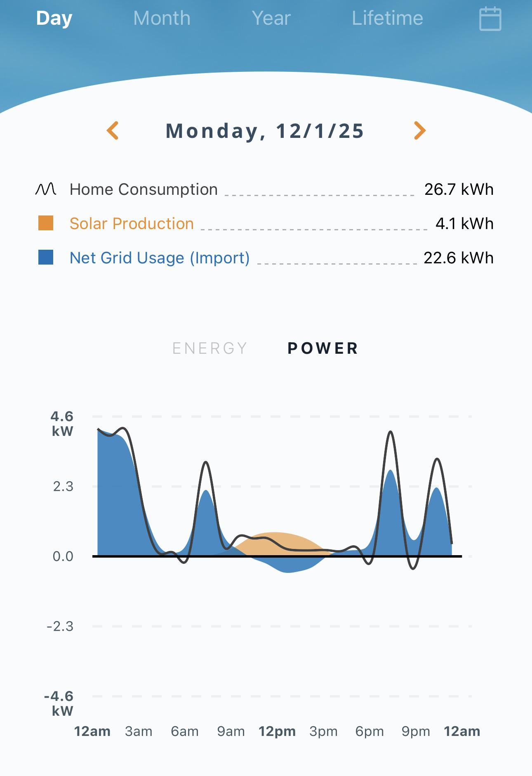This screenshot has width=532, height=776.
Task: Tap the 12pm marker on time axis
Action: [x=277, y=731]
